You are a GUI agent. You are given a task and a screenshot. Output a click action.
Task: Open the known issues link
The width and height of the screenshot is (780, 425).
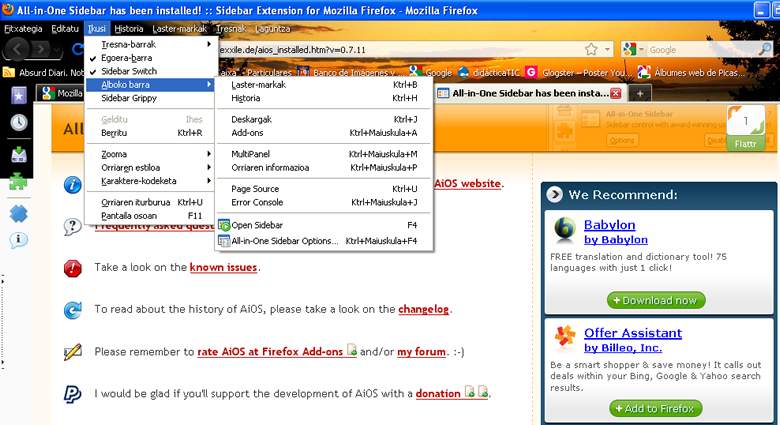coord(223,267)
